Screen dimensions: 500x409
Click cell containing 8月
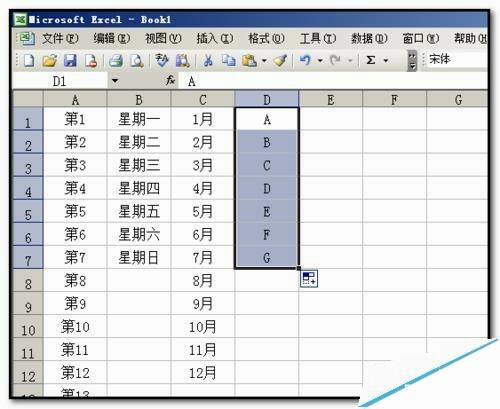(203, 280)
